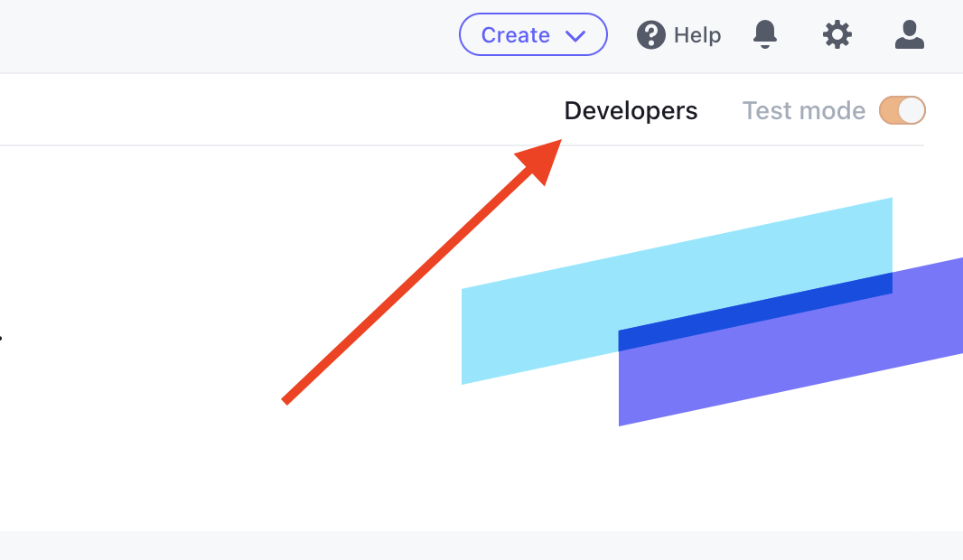963x560 pixels.
Task: Open the notifications bell
Action: (x=764, y=34)
